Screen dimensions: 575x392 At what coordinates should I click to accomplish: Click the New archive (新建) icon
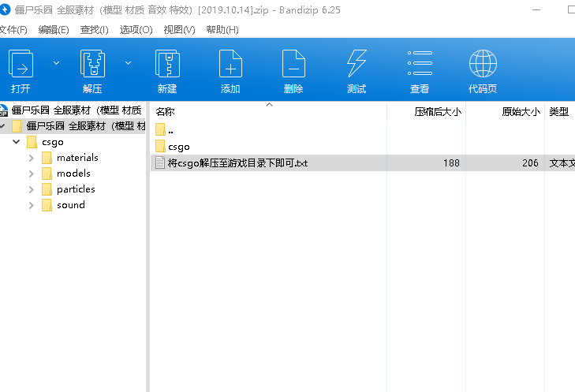pyautogui.click(x=166, y=63)
